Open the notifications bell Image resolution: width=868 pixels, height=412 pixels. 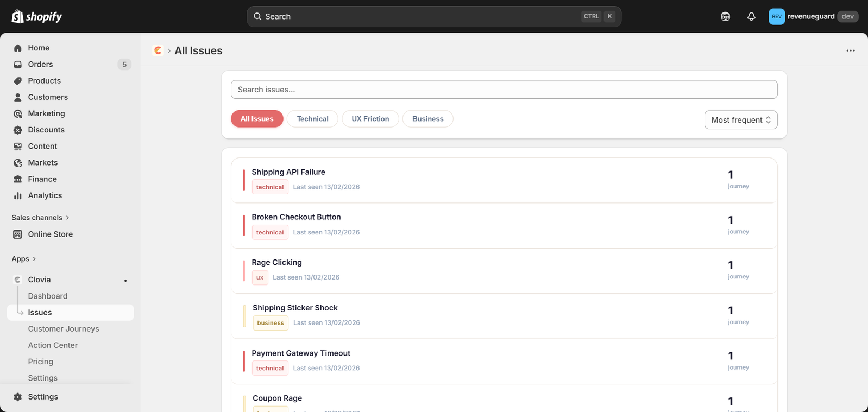(x=751, y=16)
